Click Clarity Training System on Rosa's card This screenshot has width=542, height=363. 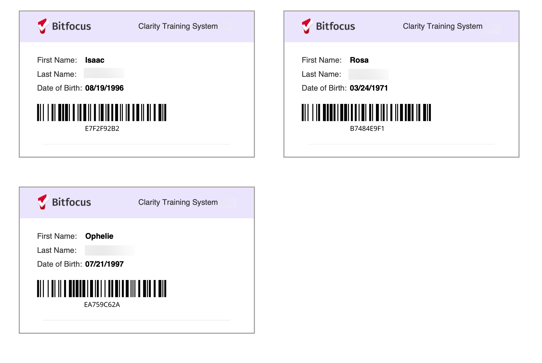442,26
